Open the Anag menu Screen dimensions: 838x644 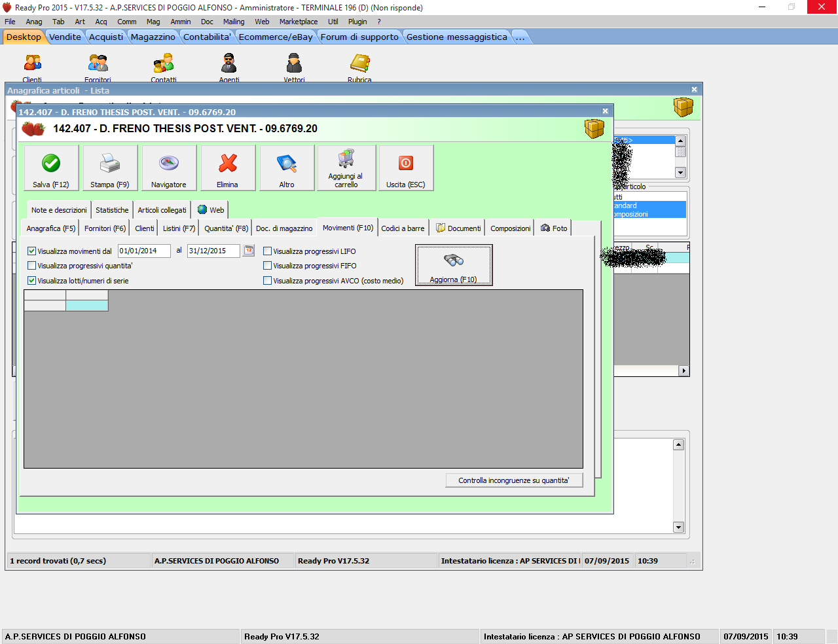pos(34,22)
